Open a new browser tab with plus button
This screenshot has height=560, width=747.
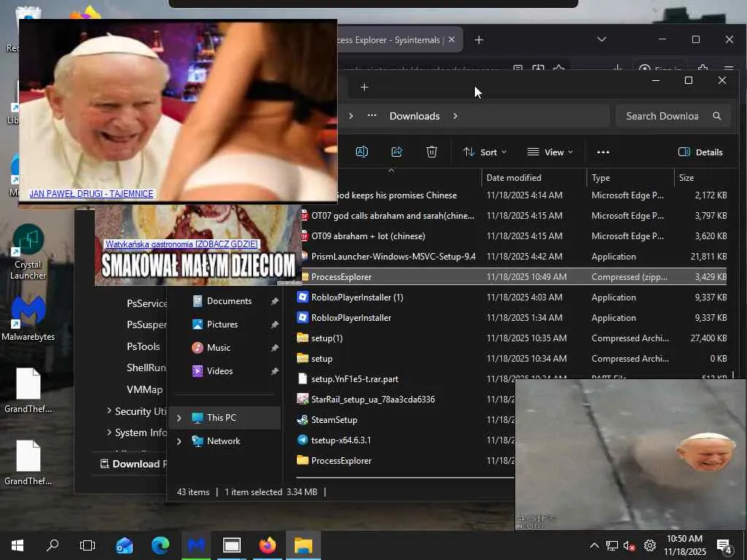pyautogui.click(x=479, y=40)
